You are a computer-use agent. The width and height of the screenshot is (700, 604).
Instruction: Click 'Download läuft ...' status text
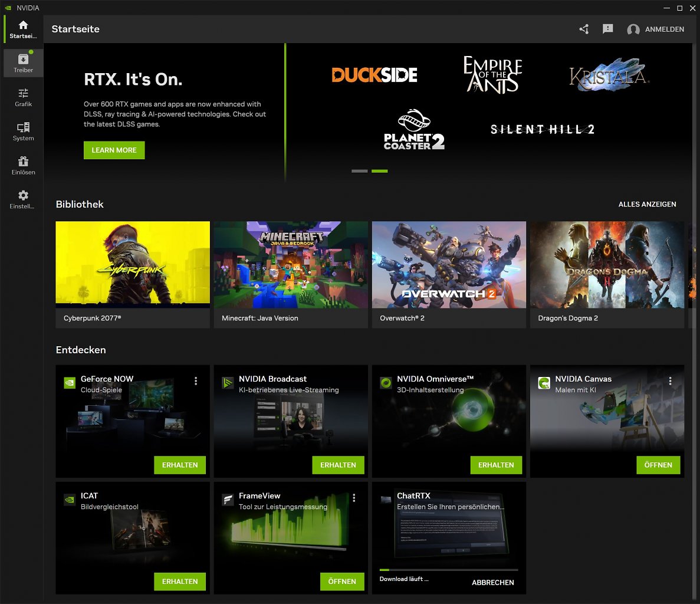coord(404,579)
